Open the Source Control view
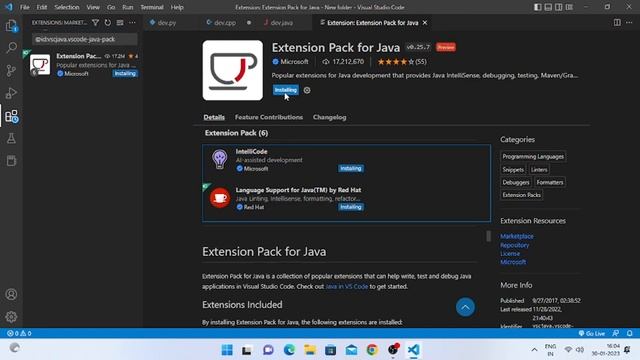The height and width of the screenshot is (360, 640). (11, 71)
